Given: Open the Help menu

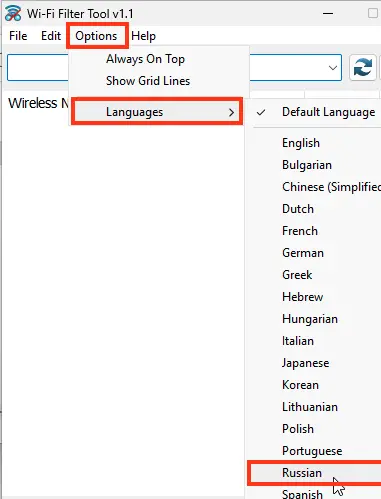Looking at the screenshot, I should click(x=143, y=36).
